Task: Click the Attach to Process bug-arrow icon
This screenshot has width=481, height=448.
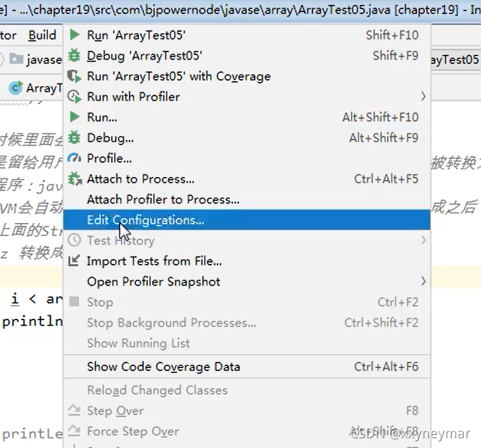Action: [x=74, y=179]
